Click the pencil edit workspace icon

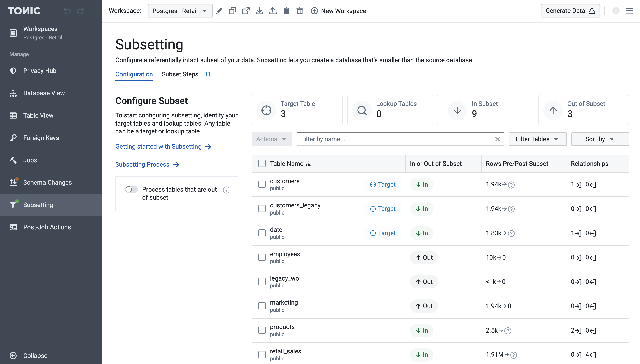[x=219, y=11]
